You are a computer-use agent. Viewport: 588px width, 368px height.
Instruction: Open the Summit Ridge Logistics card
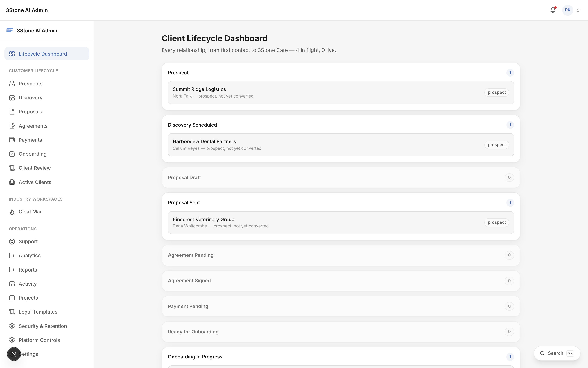341,93
